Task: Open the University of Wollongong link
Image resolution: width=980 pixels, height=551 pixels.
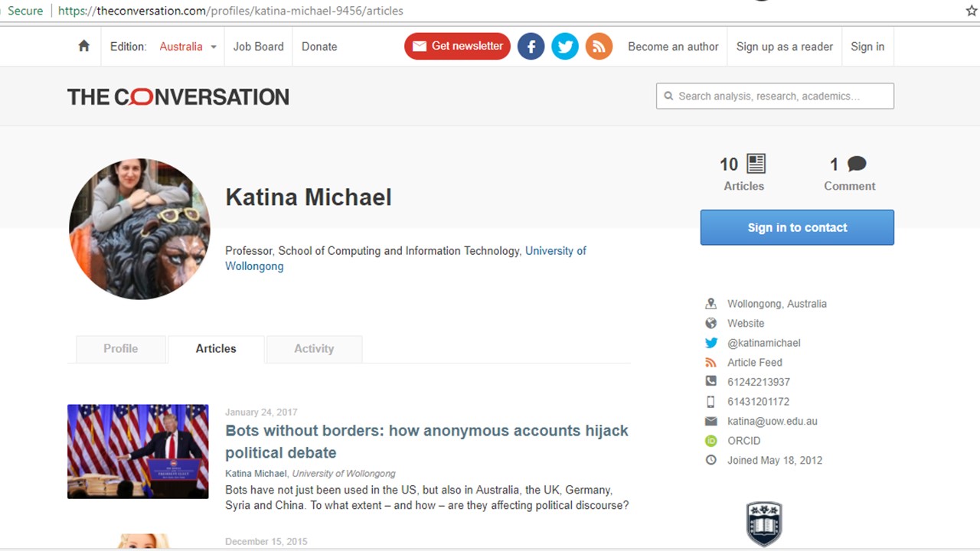Action: click(x=406, y=259)
